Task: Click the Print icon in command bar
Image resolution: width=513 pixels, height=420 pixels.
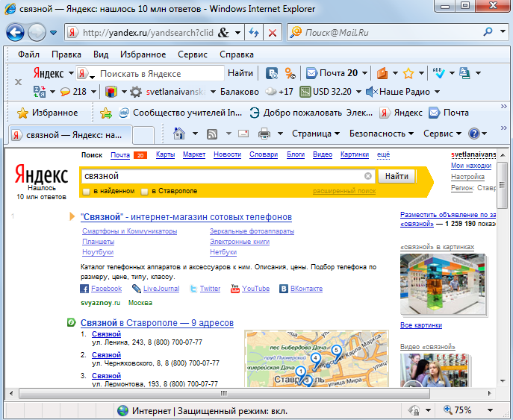Action: [x=264, y=134]
